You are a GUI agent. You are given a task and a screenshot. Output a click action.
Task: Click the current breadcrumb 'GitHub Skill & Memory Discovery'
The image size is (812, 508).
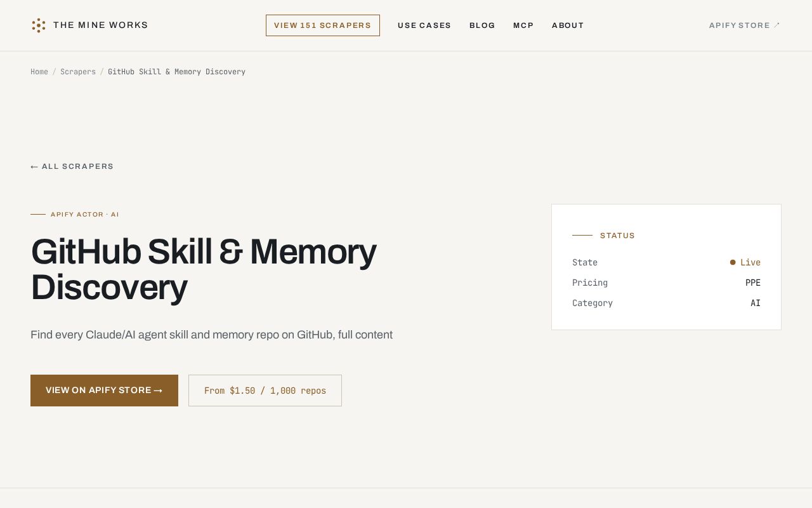click(x=176, y=72)
